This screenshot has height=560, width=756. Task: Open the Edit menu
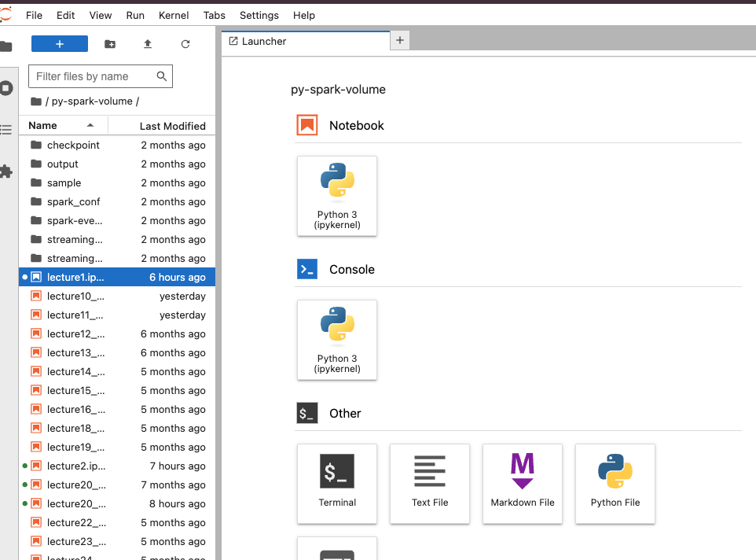pos(65,16)
